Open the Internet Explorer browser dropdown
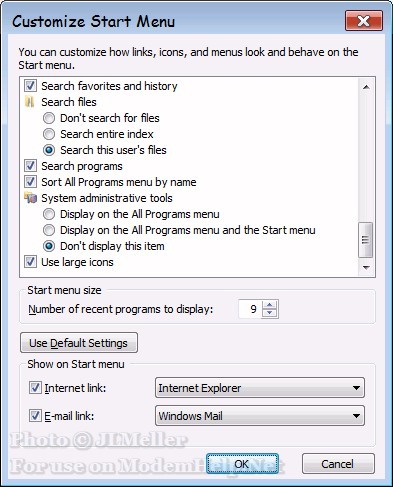 pyautogui.click(x=260, y=388)
